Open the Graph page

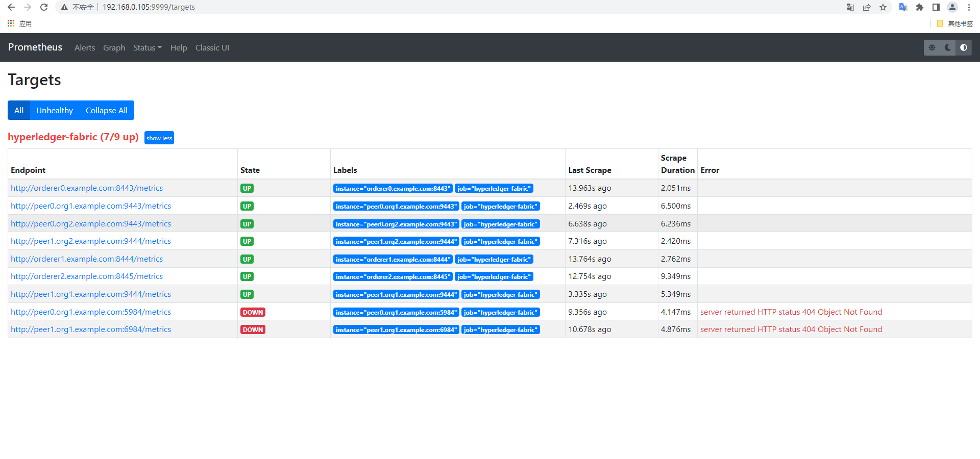tap(114, 47)
